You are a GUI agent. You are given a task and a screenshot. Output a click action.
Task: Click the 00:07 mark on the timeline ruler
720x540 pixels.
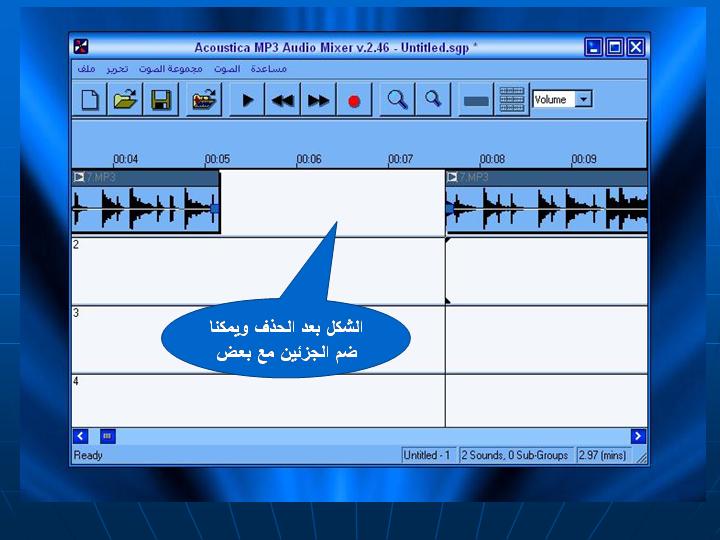click(400, 159)
